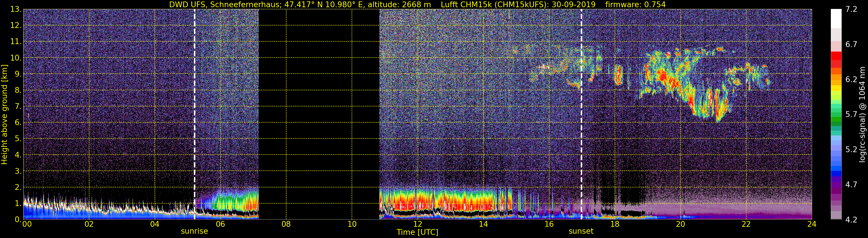The height and width of the screenshot is (238, 868).
Task: Click the station name "DWD UFS, Schneefernerhaus" in title
Action: pos(225,5)
